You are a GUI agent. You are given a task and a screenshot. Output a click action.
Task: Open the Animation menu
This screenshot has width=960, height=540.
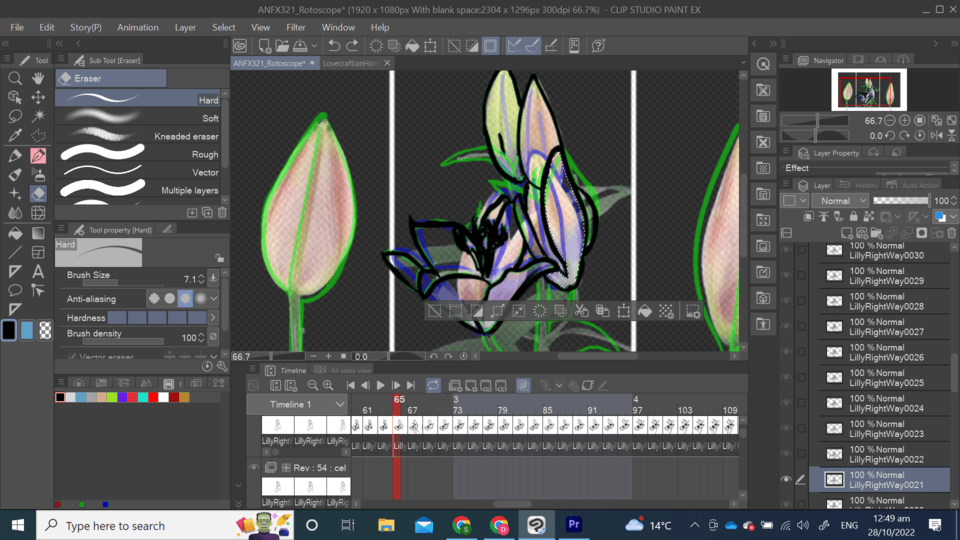(x=138, y=28)
